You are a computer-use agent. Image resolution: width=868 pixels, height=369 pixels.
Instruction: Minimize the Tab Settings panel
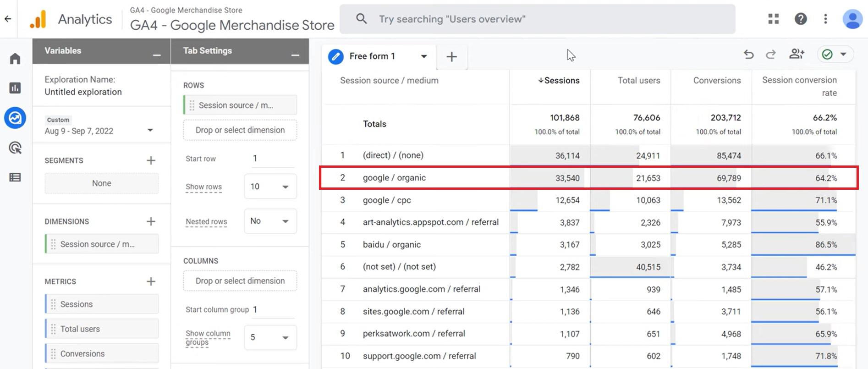coord(295,55)
